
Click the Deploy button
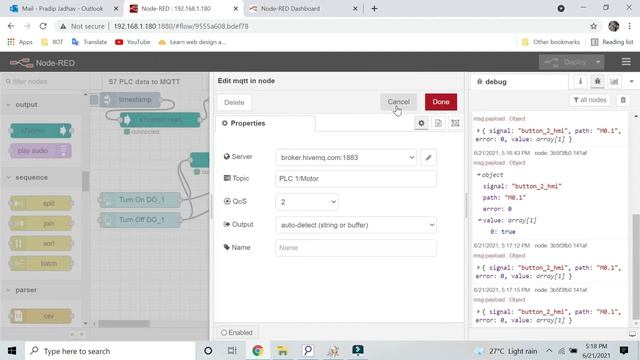[566, 62]
